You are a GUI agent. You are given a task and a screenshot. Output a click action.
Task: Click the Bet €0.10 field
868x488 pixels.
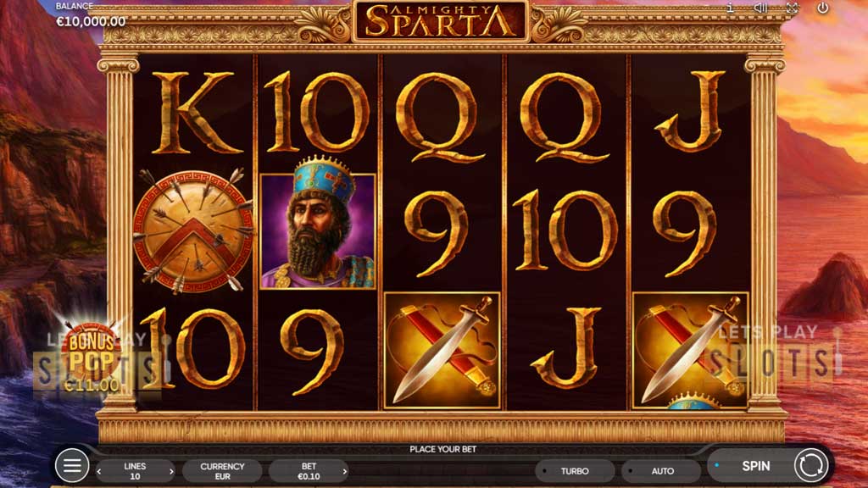(309, 471)
